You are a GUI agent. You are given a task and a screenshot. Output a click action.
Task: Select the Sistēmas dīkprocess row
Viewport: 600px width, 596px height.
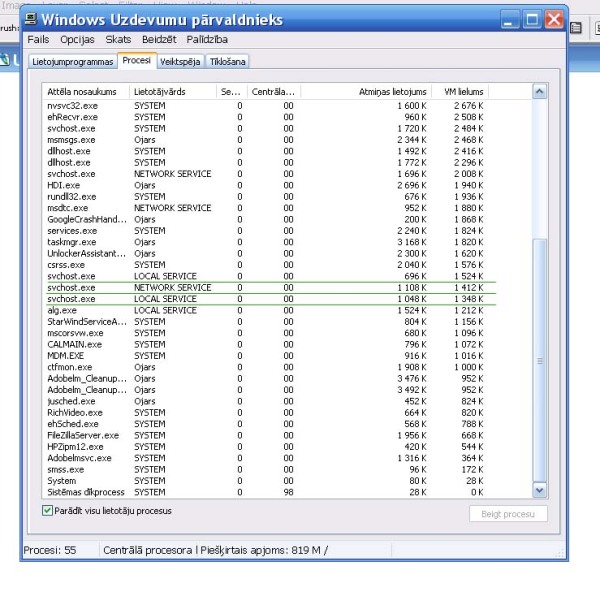pyautogui.click(x=265, y=492)
